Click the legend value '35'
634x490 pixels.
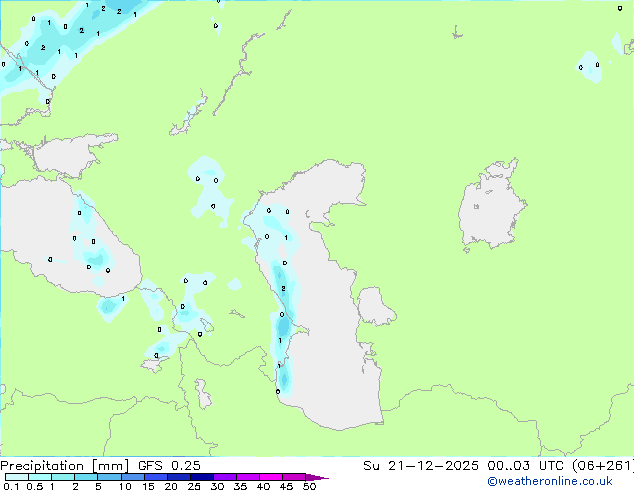click(240, 486)
